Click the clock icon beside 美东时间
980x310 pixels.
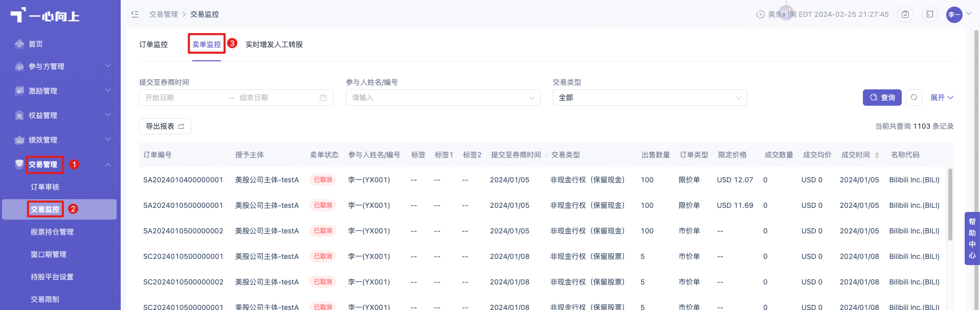(x=761, y=14)
